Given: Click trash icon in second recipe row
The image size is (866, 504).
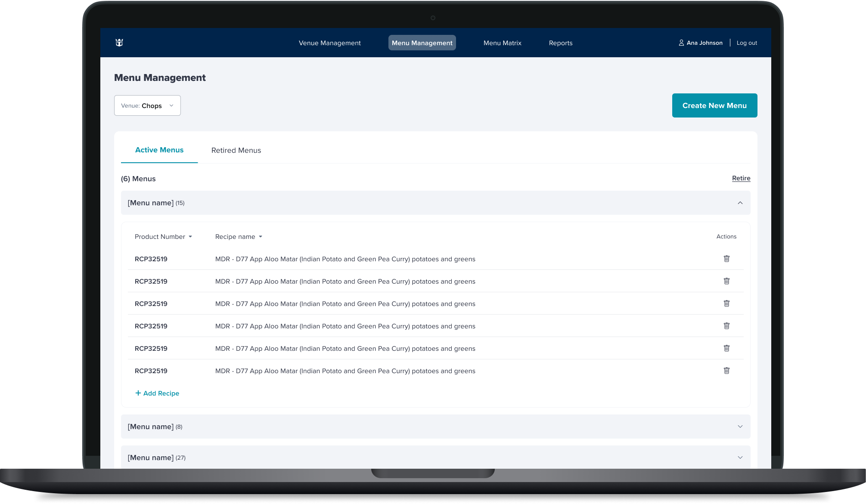Looking at the screenshot, I should (726, 281).
